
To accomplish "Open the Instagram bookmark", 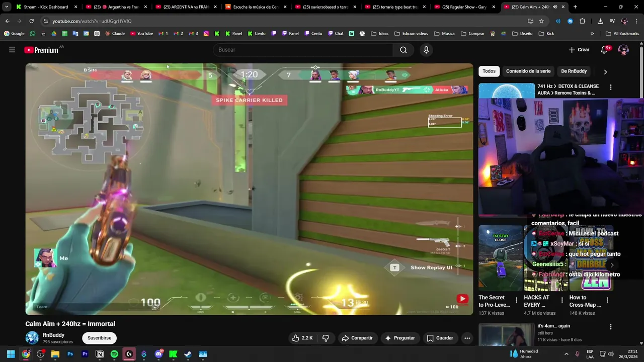I will [x=206, y=34].
